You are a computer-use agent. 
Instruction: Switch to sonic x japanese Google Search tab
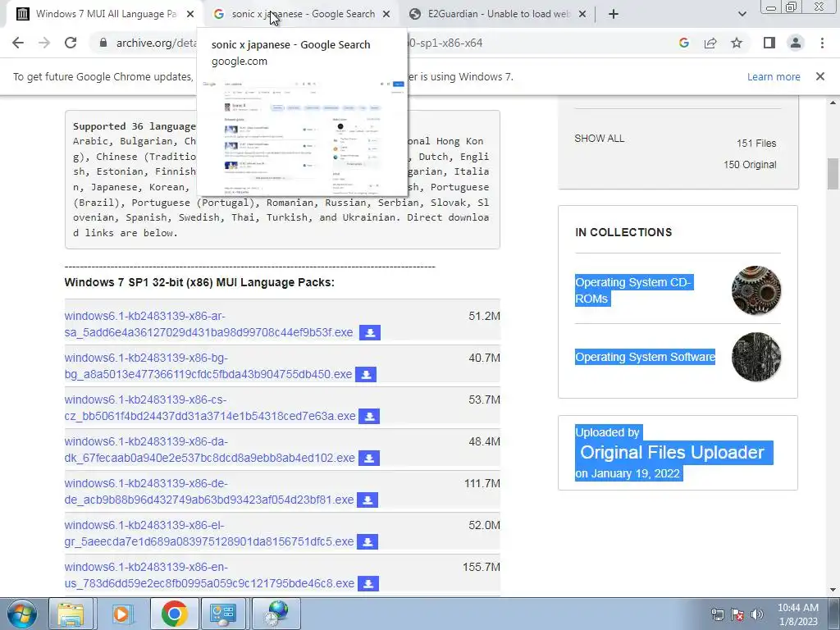(x=304, y=14)
